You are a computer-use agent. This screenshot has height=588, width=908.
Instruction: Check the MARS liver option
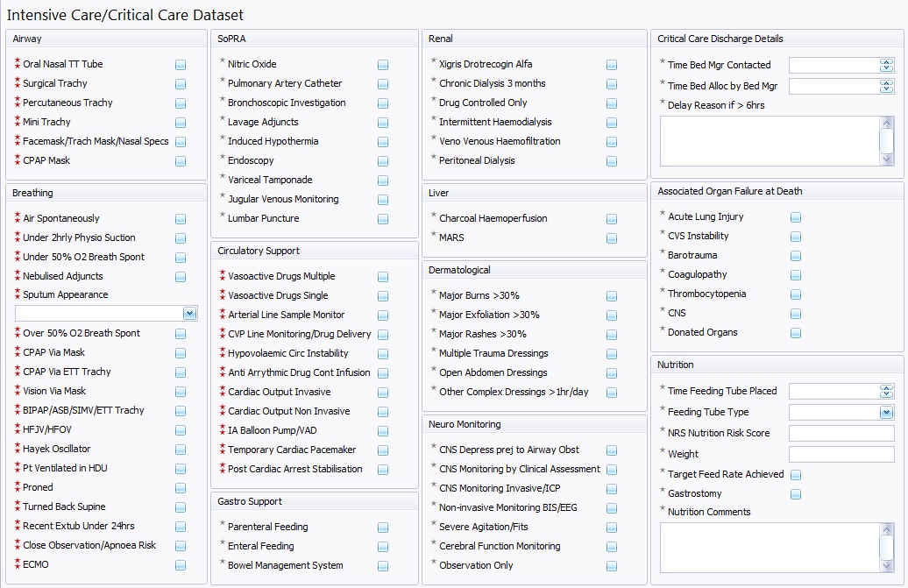point(612,238)
